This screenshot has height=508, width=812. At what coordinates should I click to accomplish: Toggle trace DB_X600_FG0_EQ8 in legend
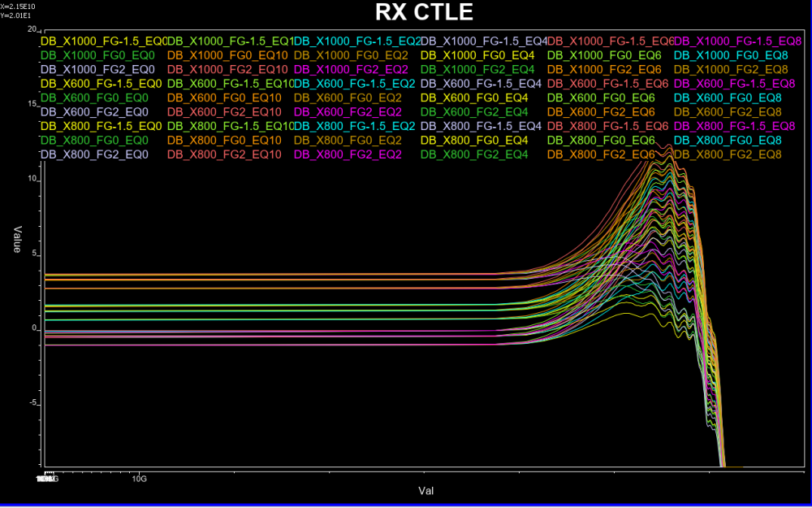coord(730,98)
